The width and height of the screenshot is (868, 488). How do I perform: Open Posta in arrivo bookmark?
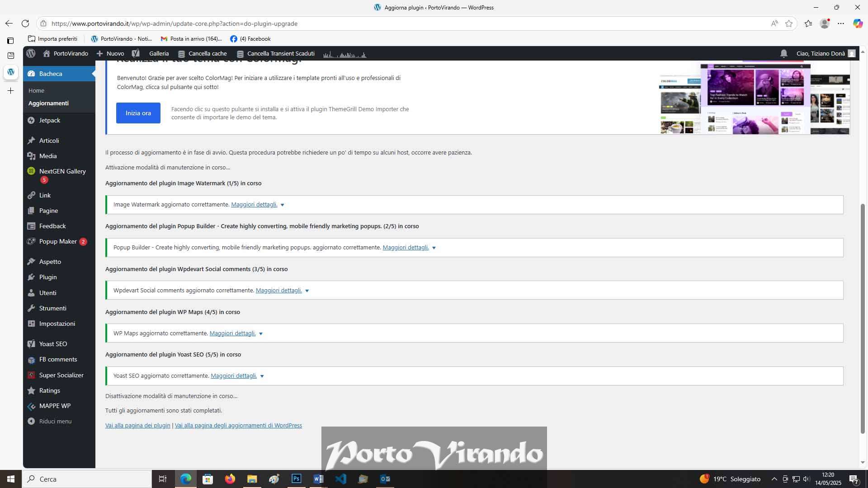pyautogui.click(x=192, y=39)
